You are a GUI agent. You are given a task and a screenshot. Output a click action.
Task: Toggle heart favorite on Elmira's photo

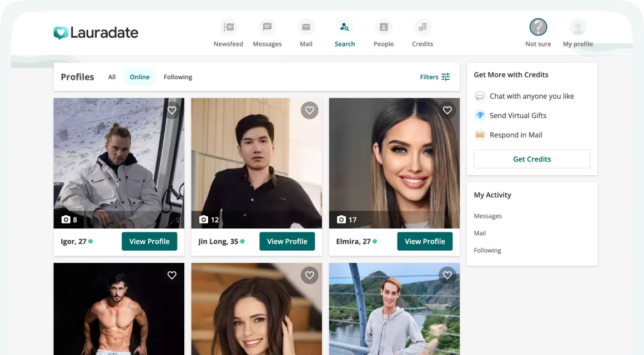[447, 110]
